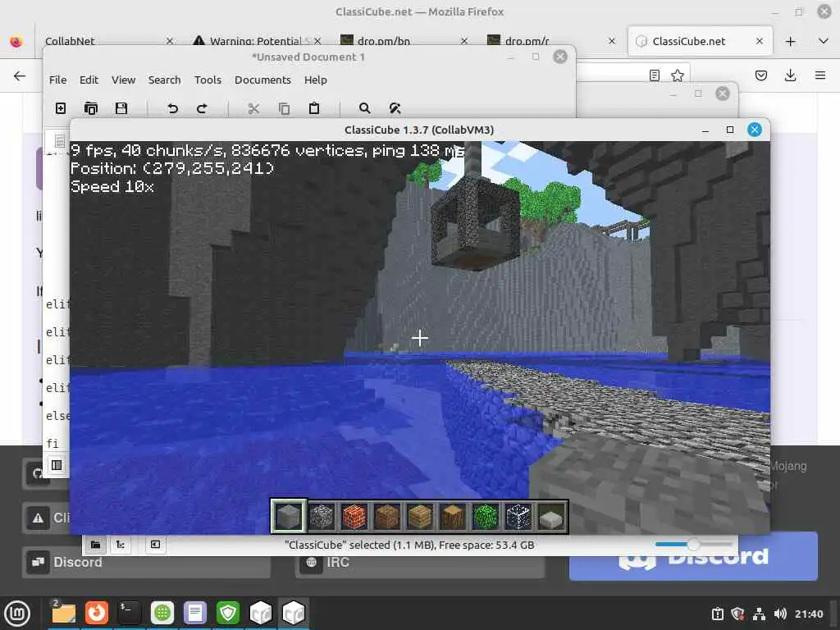Select red brick block in hotbar
The width and height of the screenshot is (840, 630).
pos(354,517)
